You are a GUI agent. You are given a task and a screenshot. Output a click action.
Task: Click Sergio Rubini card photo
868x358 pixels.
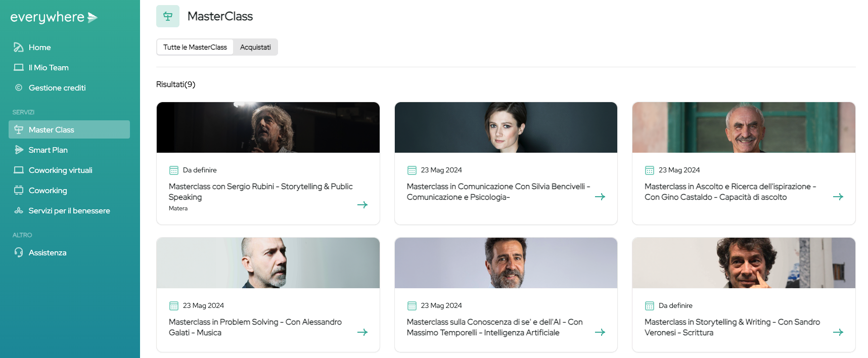(x=268, y=127)
